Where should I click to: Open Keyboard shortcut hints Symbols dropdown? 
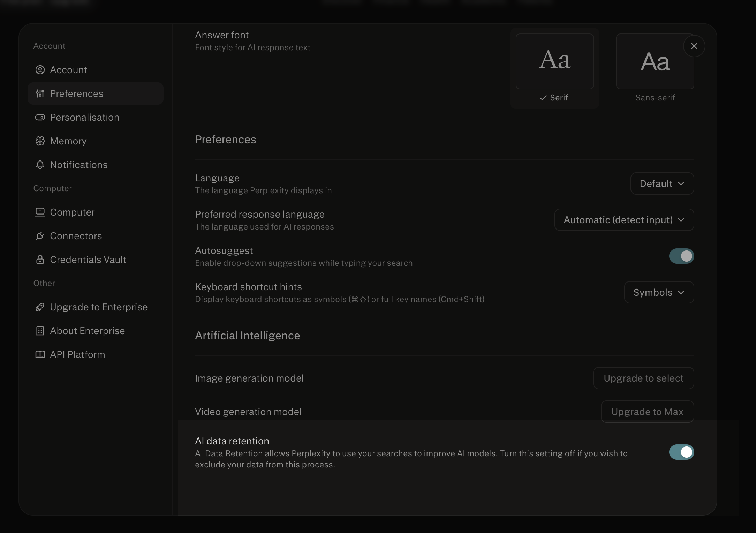coord(659,292)
